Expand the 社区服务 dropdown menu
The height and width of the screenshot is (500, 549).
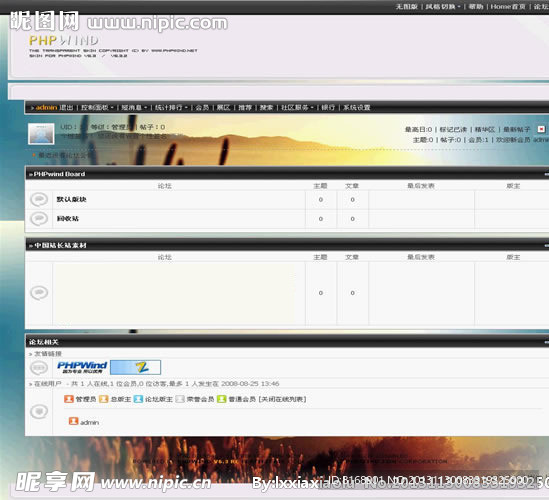[x=297, y=107]
